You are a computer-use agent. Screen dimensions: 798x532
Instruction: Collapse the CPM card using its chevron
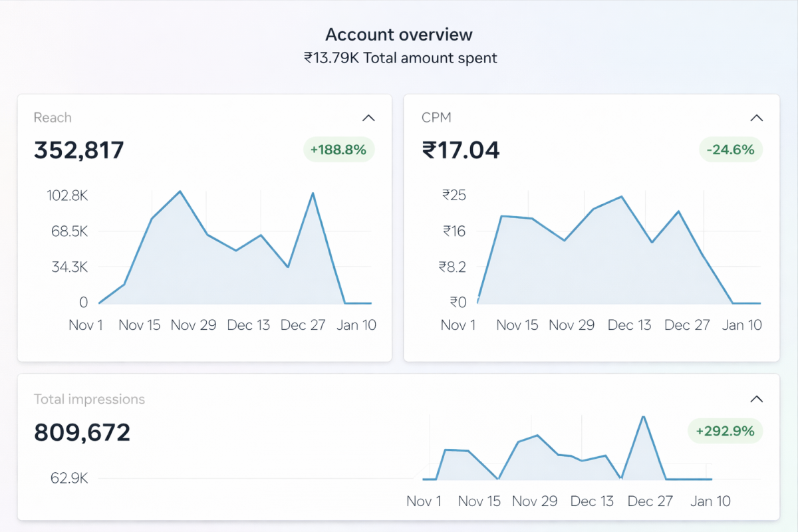(756, 118)
